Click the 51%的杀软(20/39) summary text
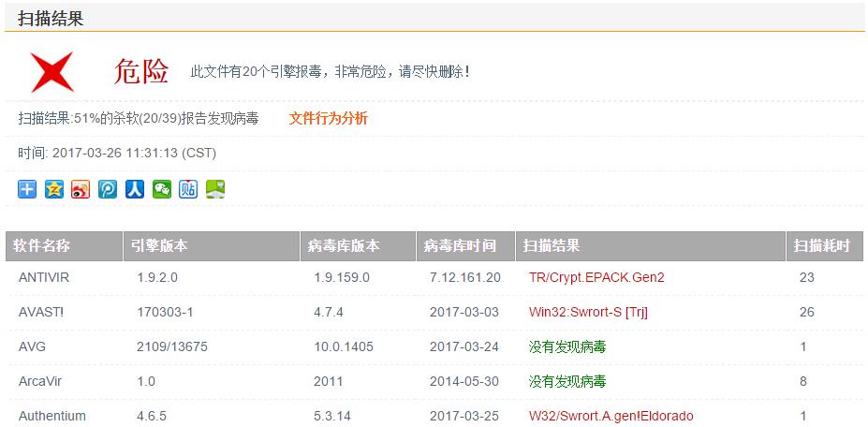868x427 pixels. point(139,119)
